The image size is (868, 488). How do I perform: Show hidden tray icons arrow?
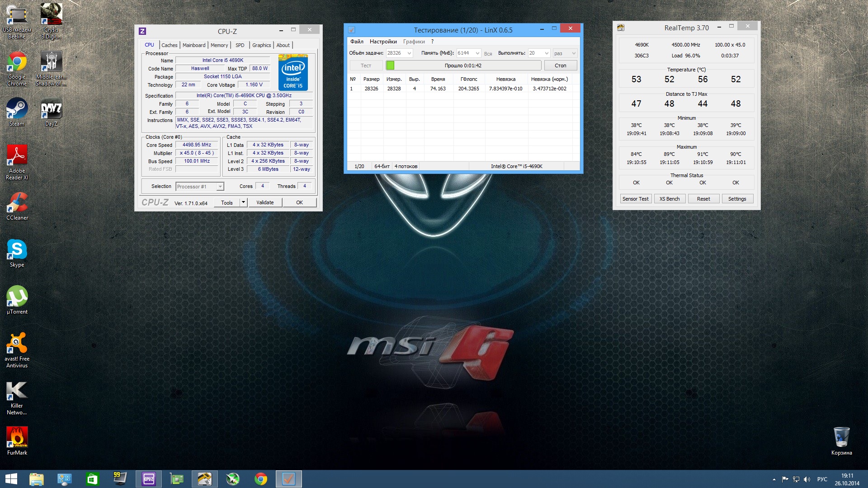[x=774, y=479]
